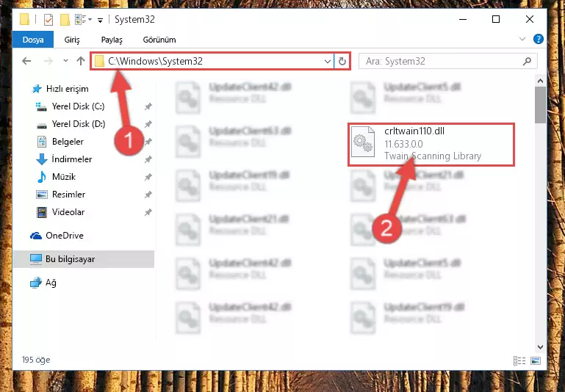The image size is (565, 392).
Task: Open Yerel Disk (C:) in sidebar
Action: point(78,106)
